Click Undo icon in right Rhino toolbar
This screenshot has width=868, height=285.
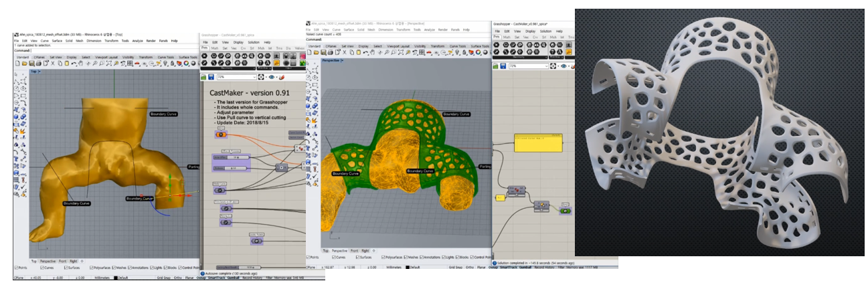(365, 52)
